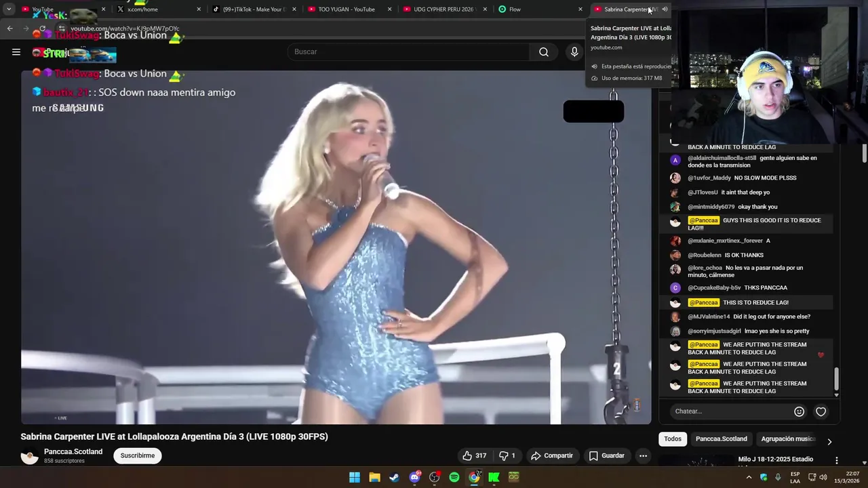Select the Todos filter chip
This screenshot has width=868, height=488.
pyautogui.click(x=673, y=439)
